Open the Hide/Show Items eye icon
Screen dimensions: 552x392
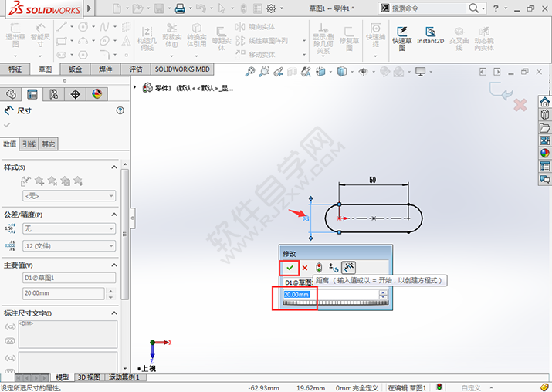363,72
